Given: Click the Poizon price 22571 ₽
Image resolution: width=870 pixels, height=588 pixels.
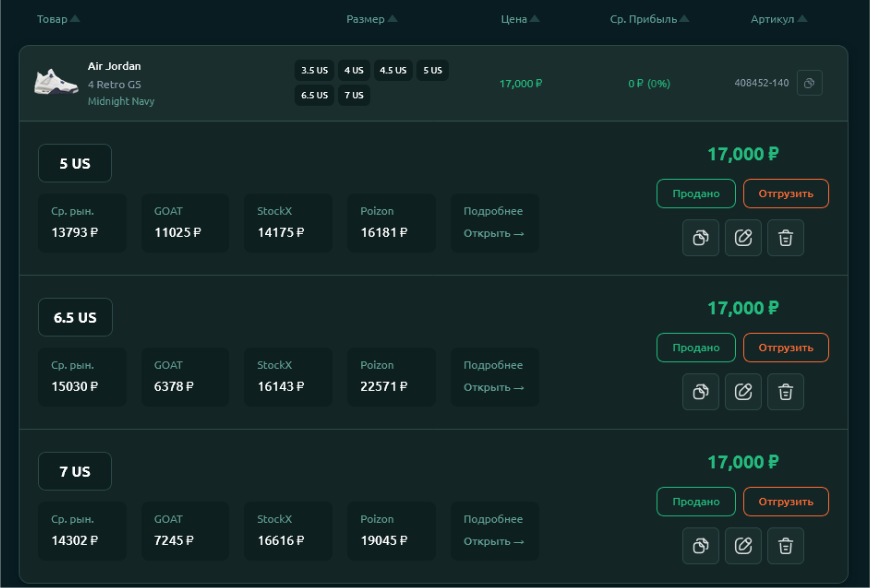Looking at the screenshot, I should [x=384, y=386].
